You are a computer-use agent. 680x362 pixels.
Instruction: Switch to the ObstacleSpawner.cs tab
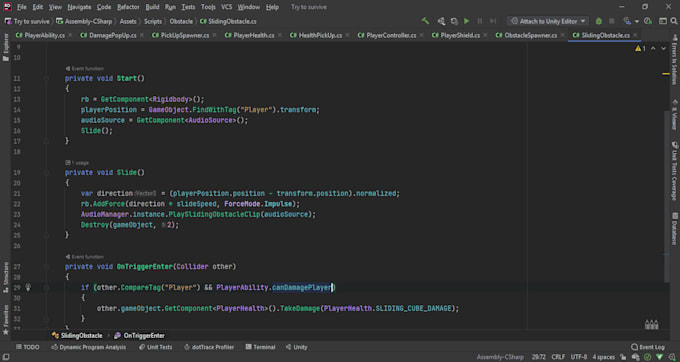(x=531, y=36)
